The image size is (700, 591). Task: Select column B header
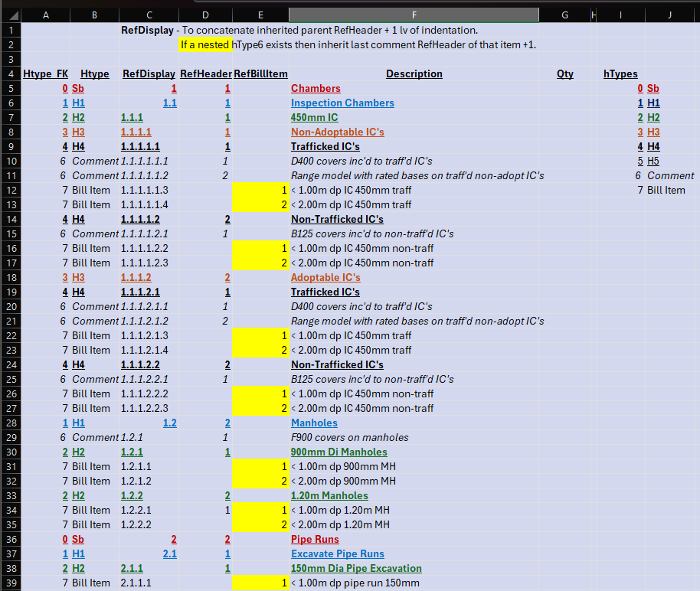tap(95, 15)
